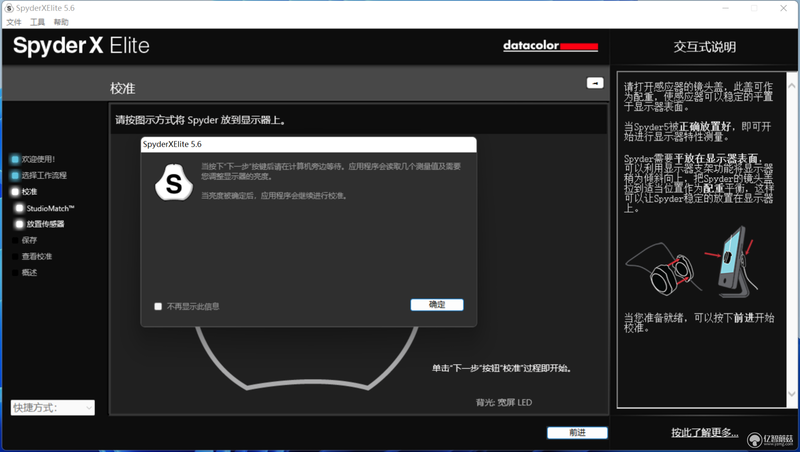Click the scroll up arrow in help panel
Screen dimensions: 800x452
coord(791,86)
